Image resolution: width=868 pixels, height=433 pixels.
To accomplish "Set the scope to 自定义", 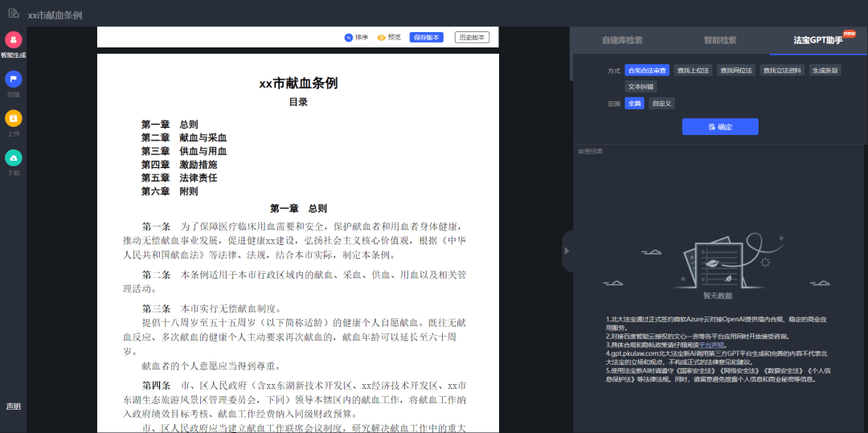I will click(661, 103).
